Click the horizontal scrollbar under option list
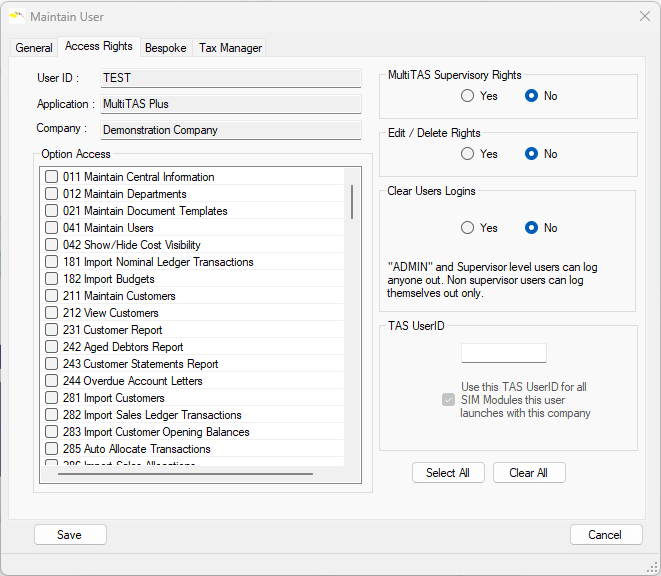This screenshot has height=576, width=661. click(185, 474)
